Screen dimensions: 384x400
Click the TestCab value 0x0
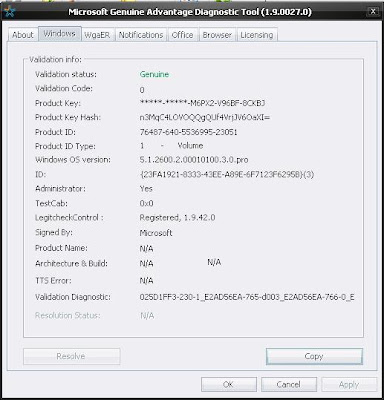pyautogui.click(x=146, y=203)
